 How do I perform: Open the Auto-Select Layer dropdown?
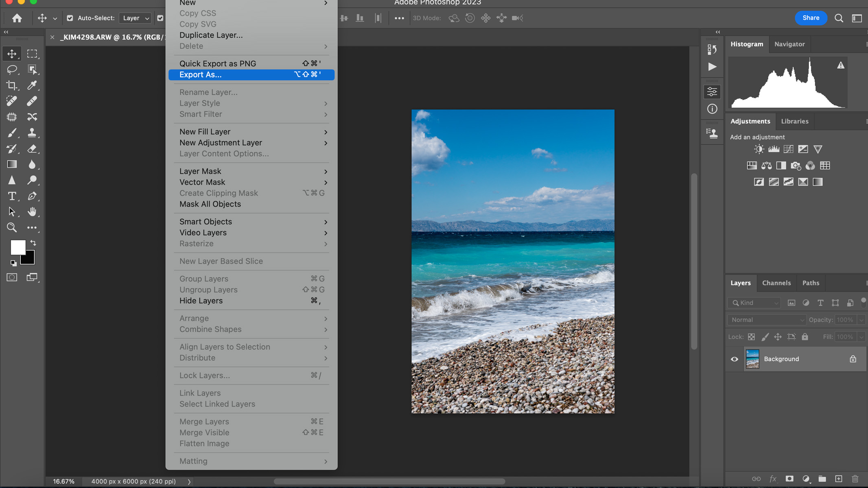point(135,18)
